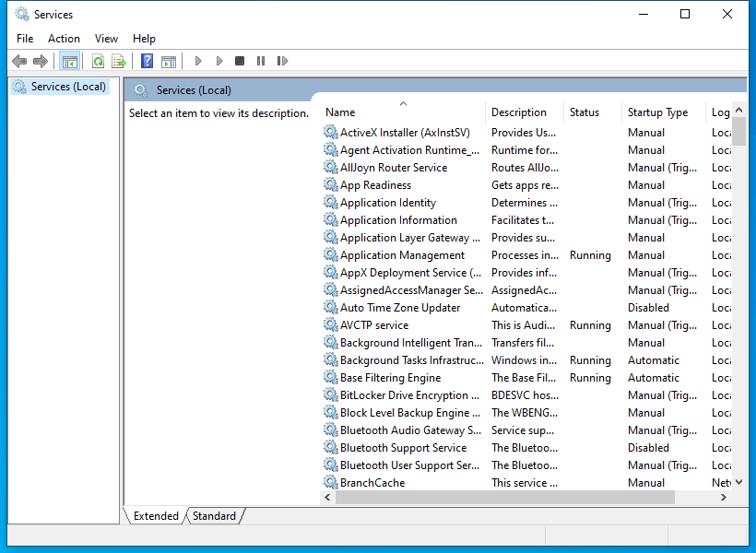This screenshot has height=553, width=756.
Task: Click 'This is Audi...' description of AVCTP service
Action: [x=523, y=325]
